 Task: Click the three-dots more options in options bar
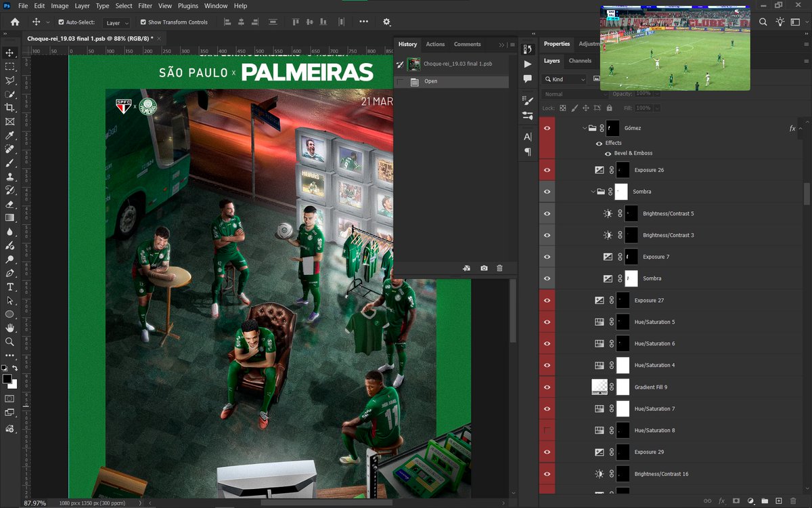pos(364,22)
